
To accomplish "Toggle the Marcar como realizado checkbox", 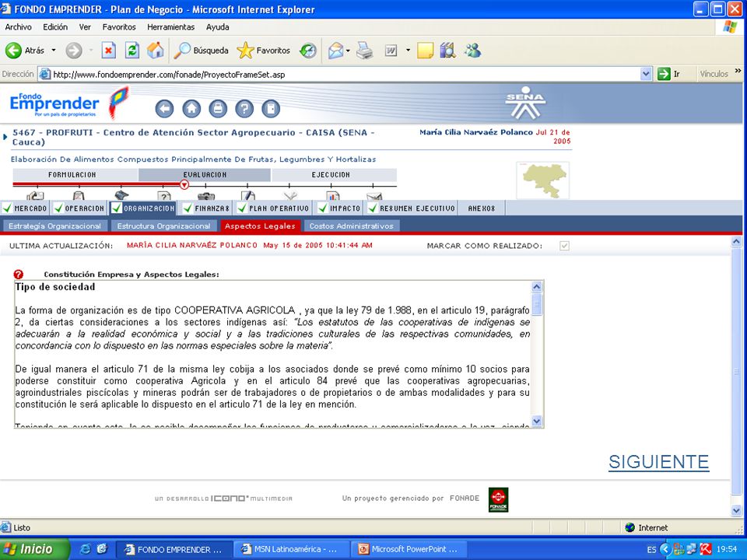I will coord(565,246).
